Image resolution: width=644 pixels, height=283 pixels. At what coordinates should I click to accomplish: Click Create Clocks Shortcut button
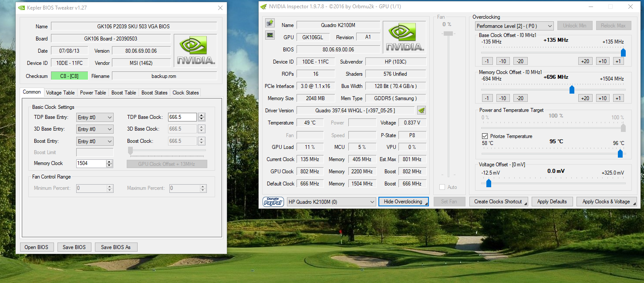point(499,202)
